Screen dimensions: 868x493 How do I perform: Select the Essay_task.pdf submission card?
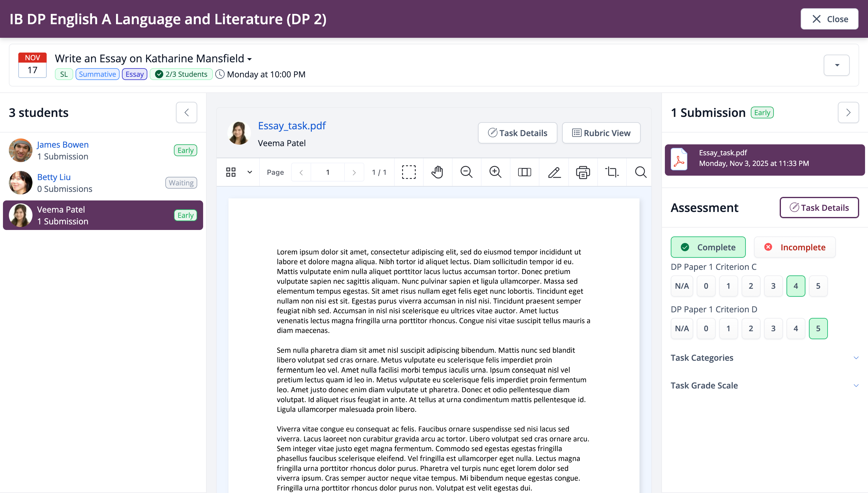pyautogui.click(x=764, y=160)
